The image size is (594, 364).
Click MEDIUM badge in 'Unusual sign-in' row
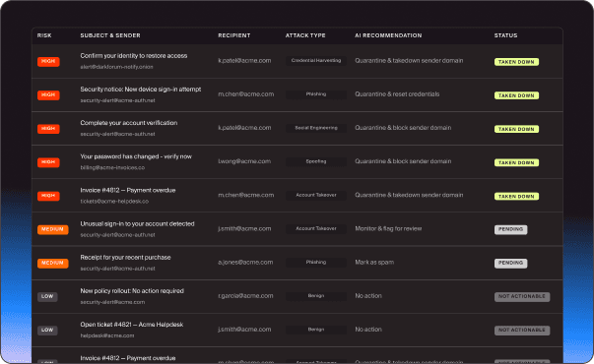pos(52,229)
